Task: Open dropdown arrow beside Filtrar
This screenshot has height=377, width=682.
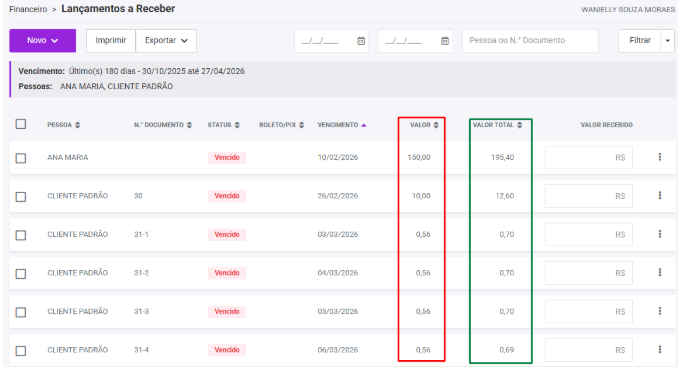Action: click(x=668, y=40)
